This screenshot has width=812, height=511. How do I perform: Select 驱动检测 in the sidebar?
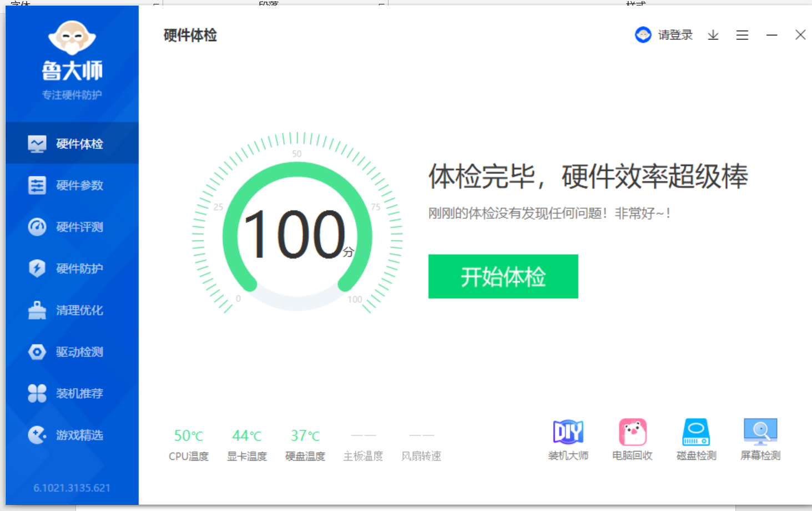coord(72,352)
